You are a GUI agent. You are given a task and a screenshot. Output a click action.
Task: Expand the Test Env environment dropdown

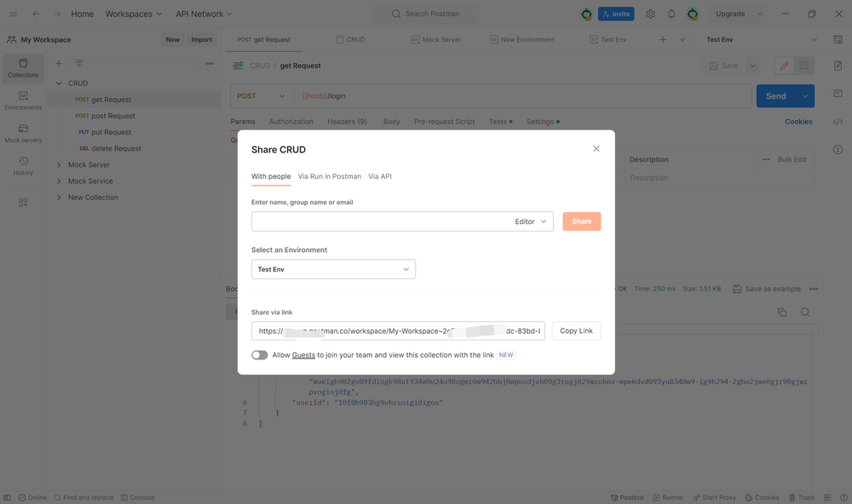point(333,269)
